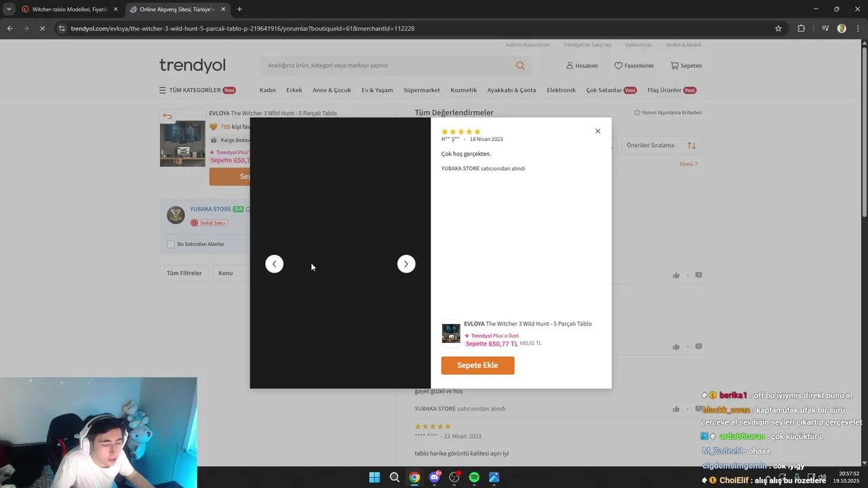Viewport: 868px width, 488px height.
Task: Open the Anne & Çocuk category
Action: (332, 90)
